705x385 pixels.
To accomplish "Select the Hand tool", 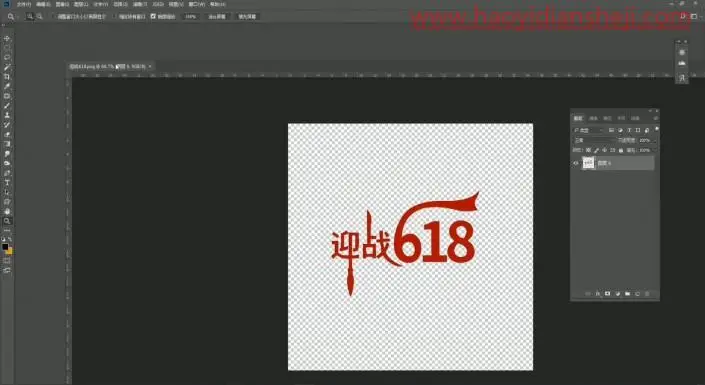I will click(x=7, y=211).
